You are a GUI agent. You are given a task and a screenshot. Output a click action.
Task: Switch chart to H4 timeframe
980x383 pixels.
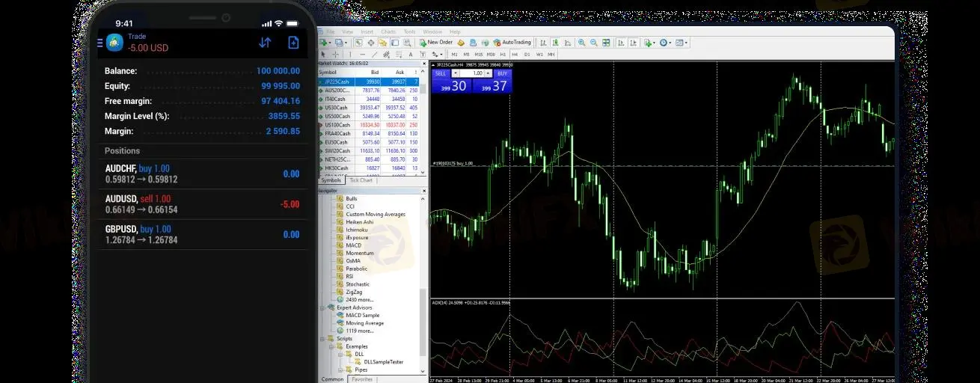(515, 55)
